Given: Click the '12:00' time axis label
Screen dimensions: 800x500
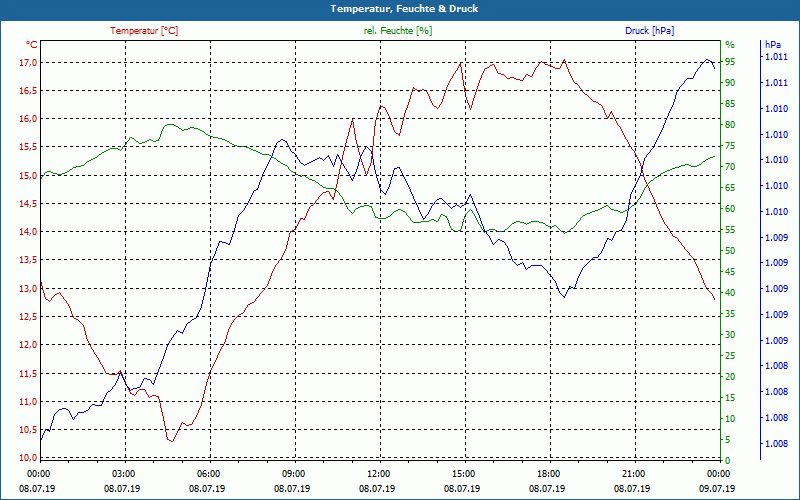Looking at the screenshot, I should pos(378,473).
